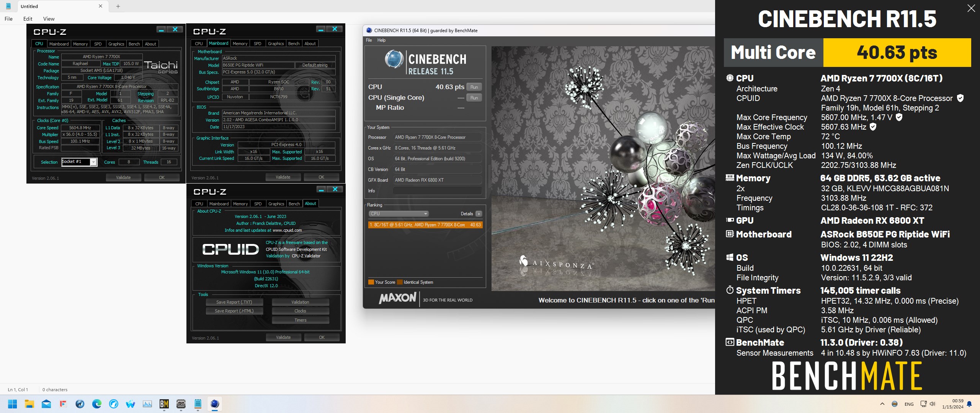Click the Identical System legend swatch
This screenshot has width=980, height=413.
(400, 282)
